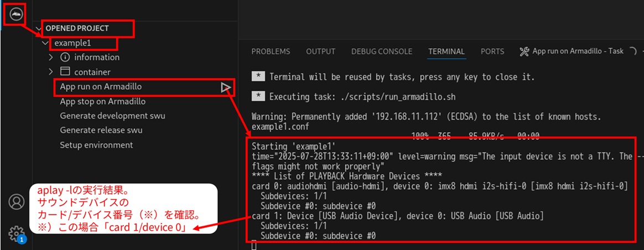
Task: Run the App run on Armadillo task
Action: [101, 87]
